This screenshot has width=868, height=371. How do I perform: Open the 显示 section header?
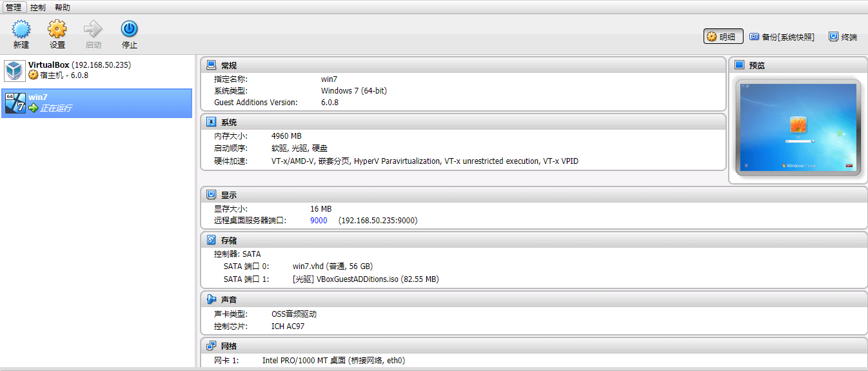point(534,194)
